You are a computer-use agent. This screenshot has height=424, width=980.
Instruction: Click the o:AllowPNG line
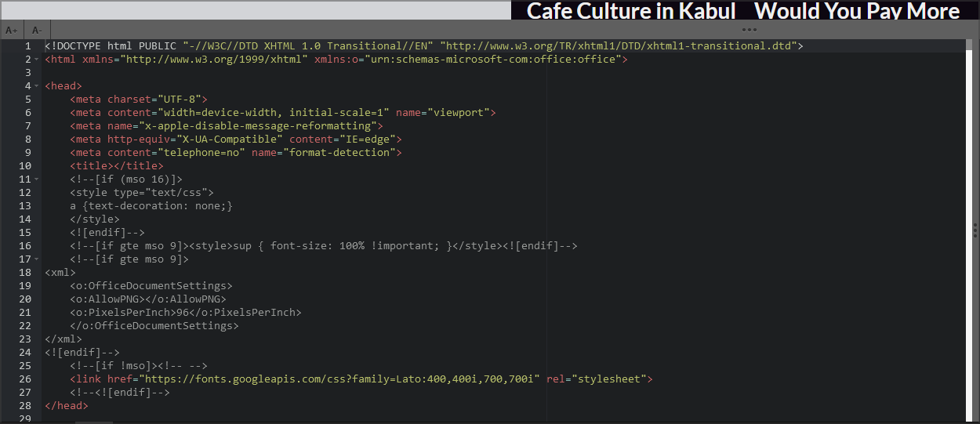[148, 299]
